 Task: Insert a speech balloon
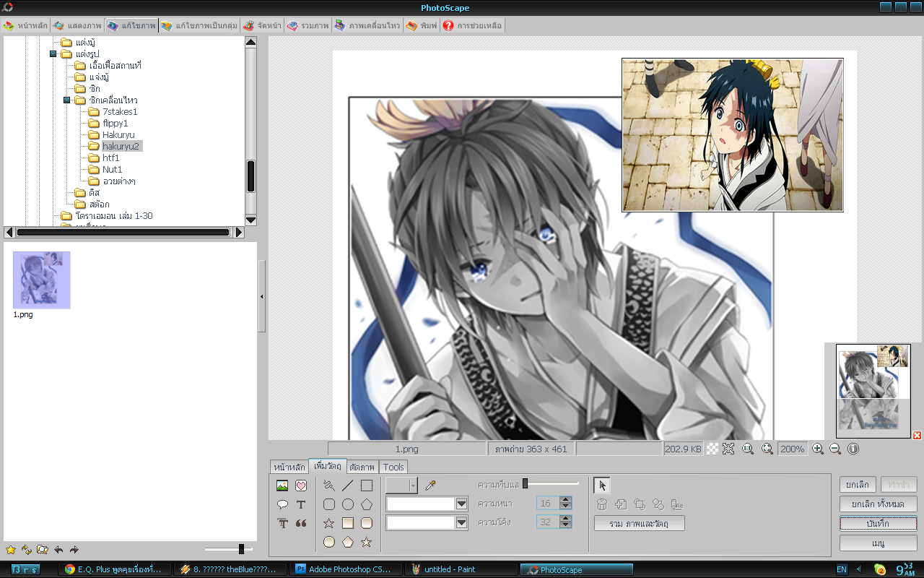pyautogui.click(x=282, y=504)
